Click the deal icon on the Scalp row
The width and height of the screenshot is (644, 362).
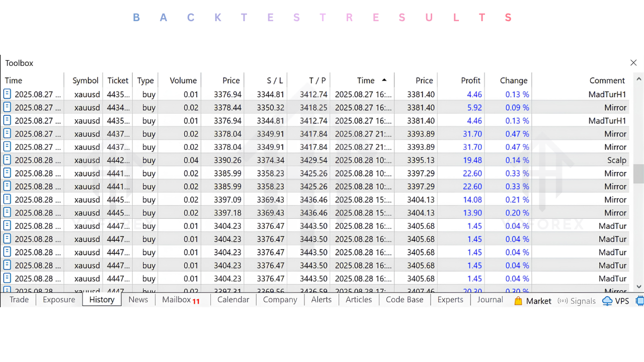[x=7, y=160]
